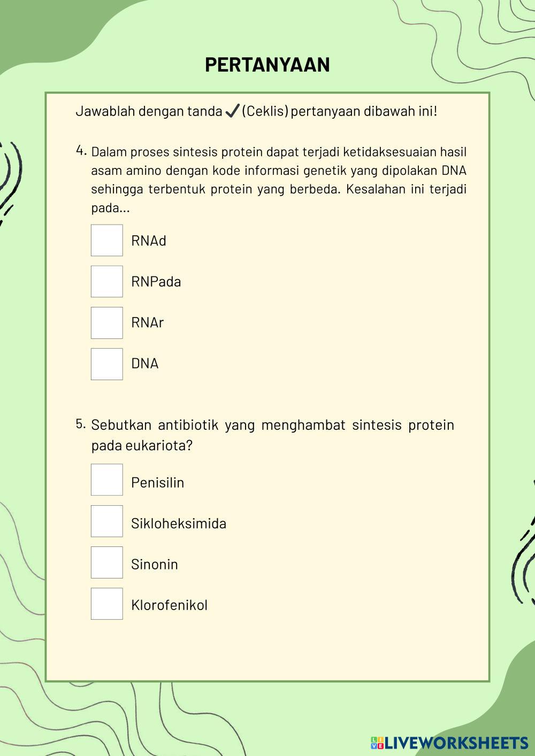Check the RNAd answer box
The image size is (535, 756).
(x=107, y=241)
